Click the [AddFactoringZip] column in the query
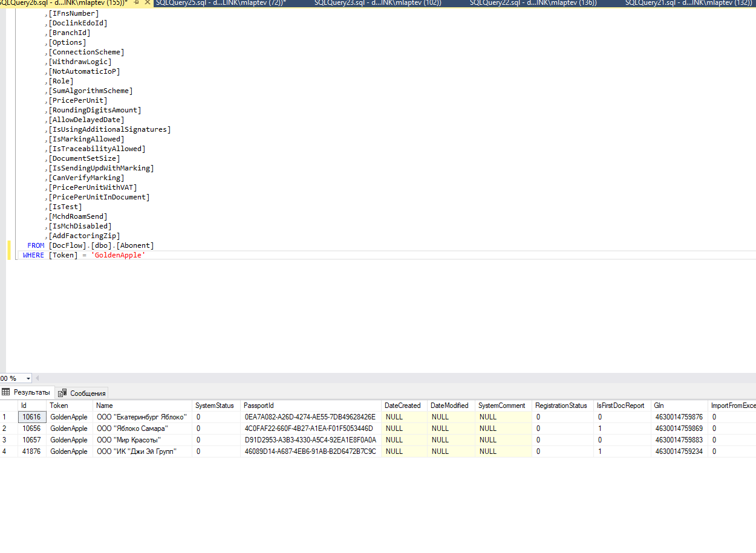The image size is (756, 553). [85, 236]
